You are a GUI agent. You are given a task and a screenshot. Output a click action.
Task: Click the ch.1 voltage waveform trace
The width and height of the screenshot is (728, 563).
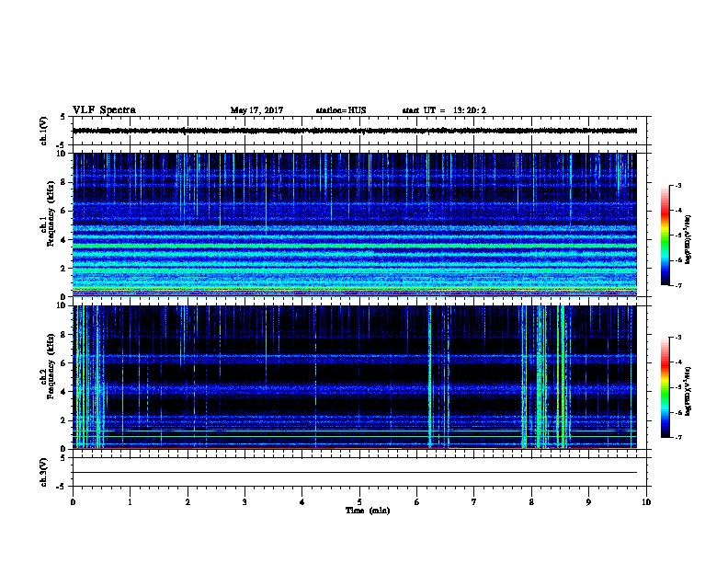[x=355, y=131]
